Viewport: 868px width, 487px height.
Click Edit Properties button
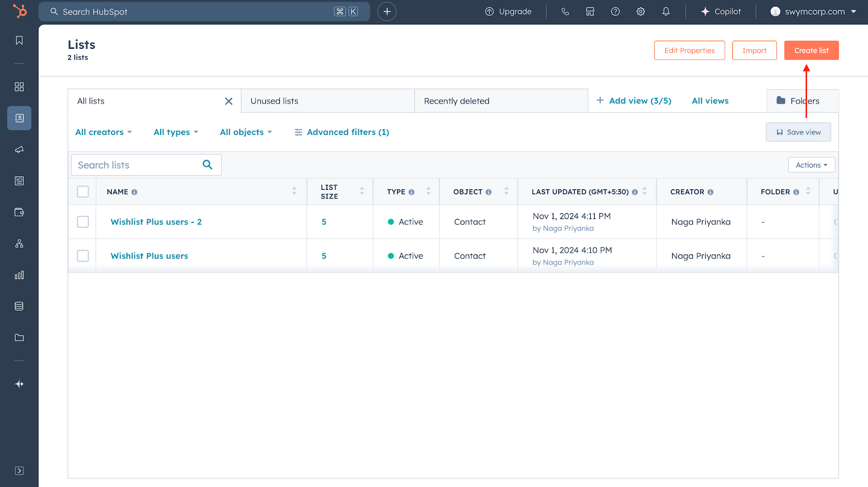(690, 50)
